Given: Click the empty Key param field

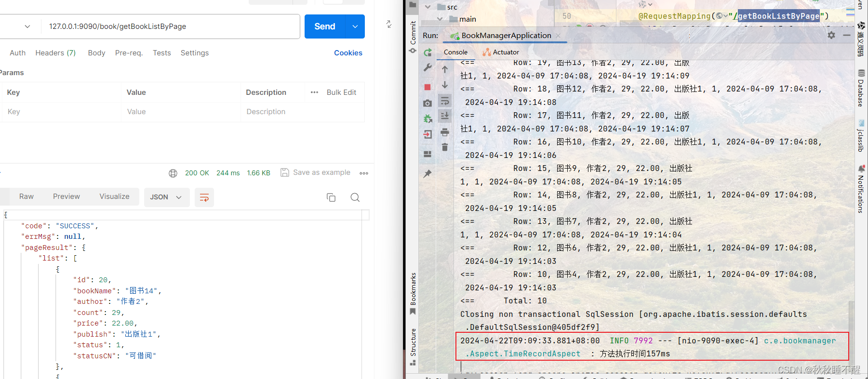Looking at the screenshot, I should (61, 112).
